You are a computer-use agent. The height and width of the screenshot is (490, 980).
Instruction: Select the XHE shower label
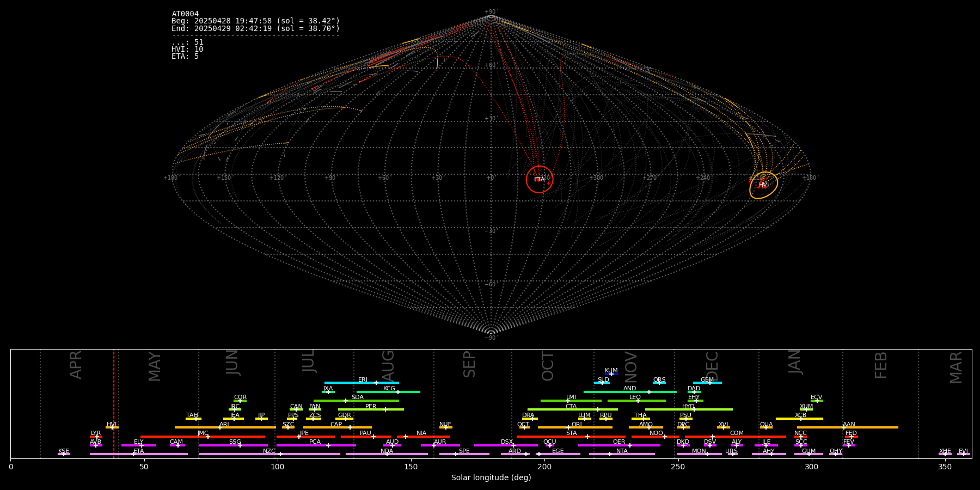[945, 451]
